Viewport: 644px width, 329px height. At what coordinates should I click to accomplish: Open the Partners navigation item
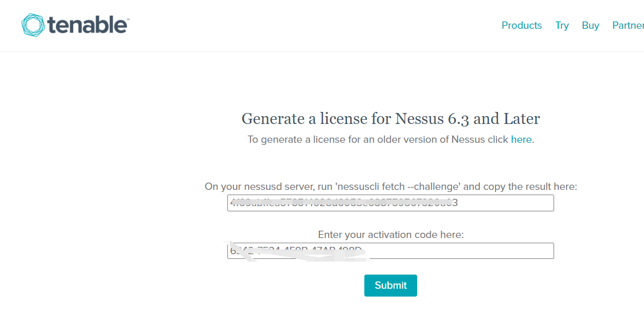629,26
